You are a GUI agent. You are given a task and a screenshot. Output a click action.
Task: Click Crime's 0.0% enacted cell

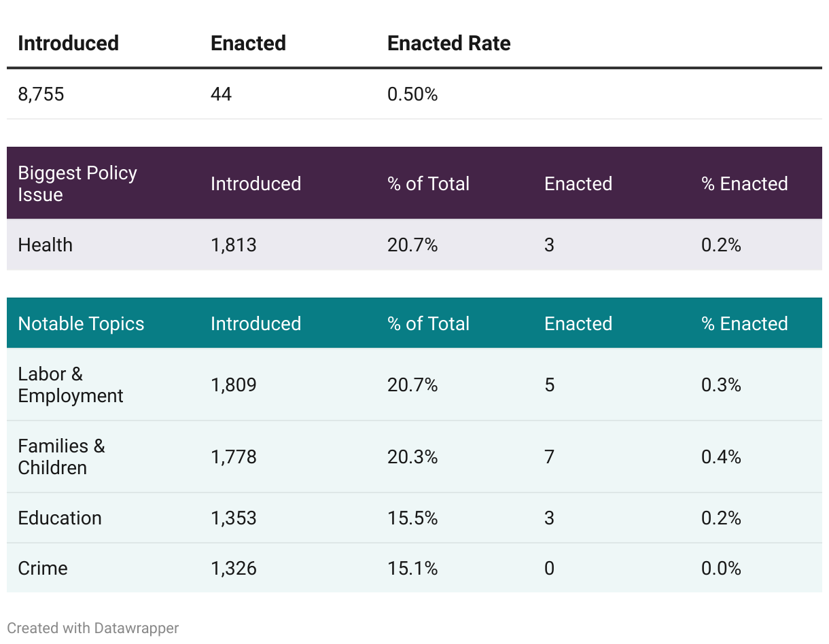(x=721, y=569)
